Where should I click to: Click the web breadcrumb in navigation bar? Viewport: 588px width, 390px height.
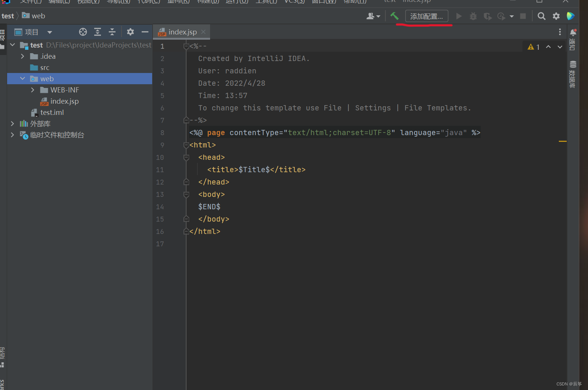pyautogui.click(x=38, y=16)
